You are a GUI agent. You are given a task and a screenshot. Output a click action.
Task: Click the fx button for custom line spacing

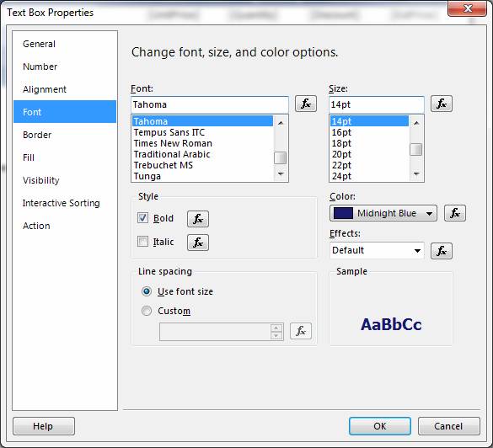[x=301, y=331]
